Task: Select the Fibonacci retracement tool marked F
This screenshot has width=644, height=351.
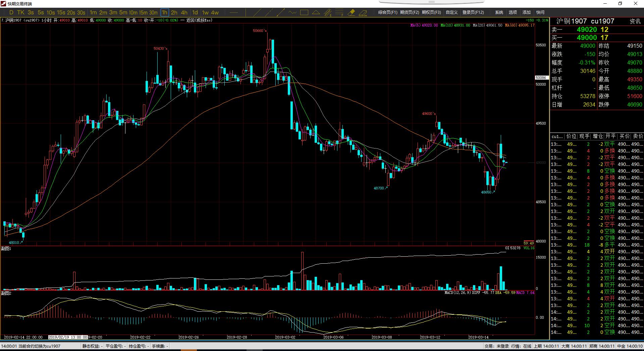Action: [339, 12]
